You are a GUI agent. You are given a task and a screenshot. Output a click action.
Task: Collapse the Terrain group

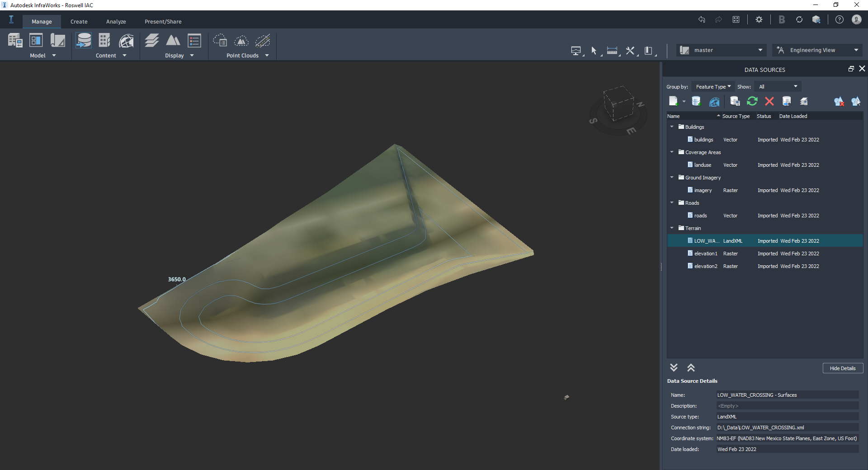[672, 228]
